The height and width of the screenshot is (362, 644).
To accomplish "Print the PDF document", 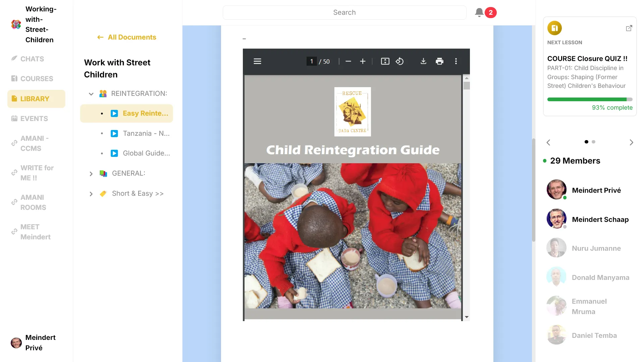I will pos(439,61).
